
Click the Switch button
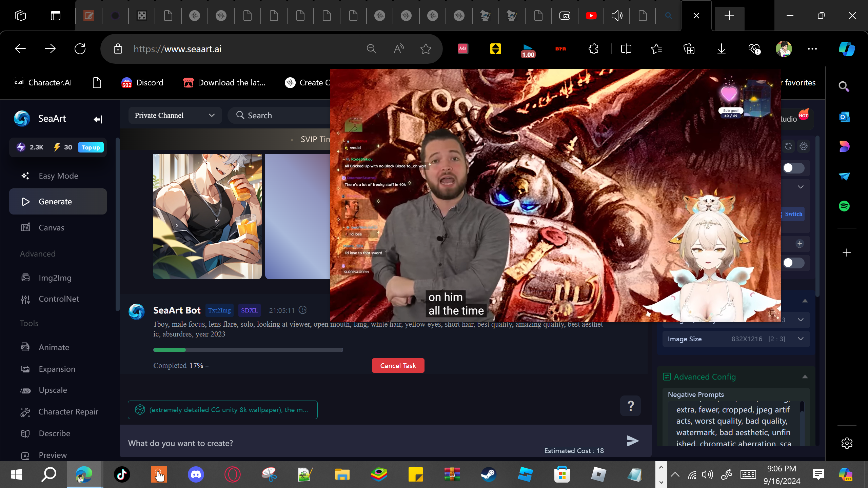[793, 214]
